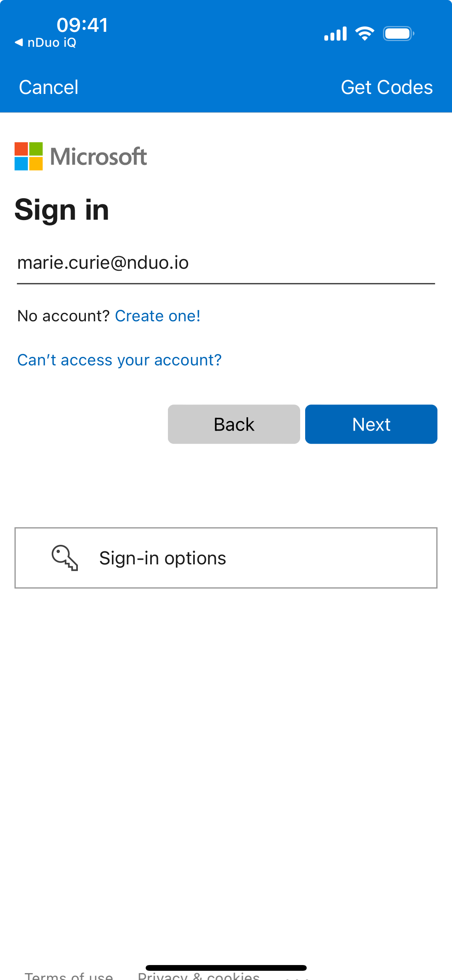Tap the home indicator bar
Screen dimensions: 452x980
tap(226, 968)
